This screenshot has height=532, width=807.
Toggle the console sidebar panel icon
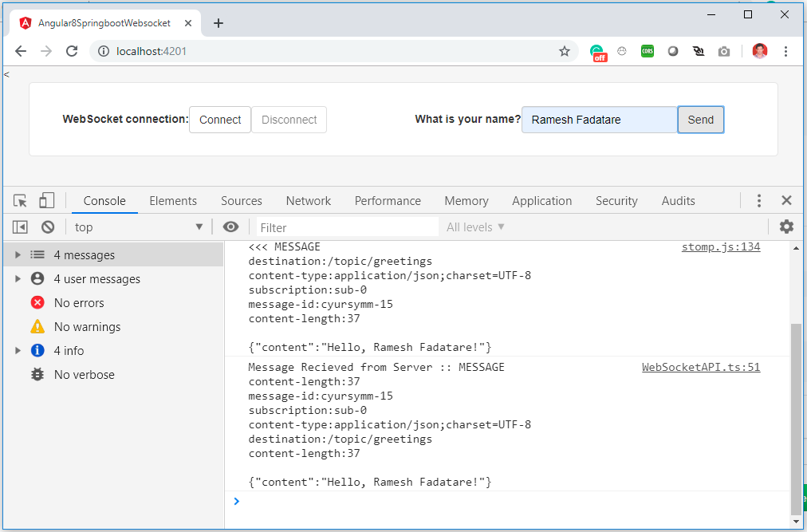point(20,227)
